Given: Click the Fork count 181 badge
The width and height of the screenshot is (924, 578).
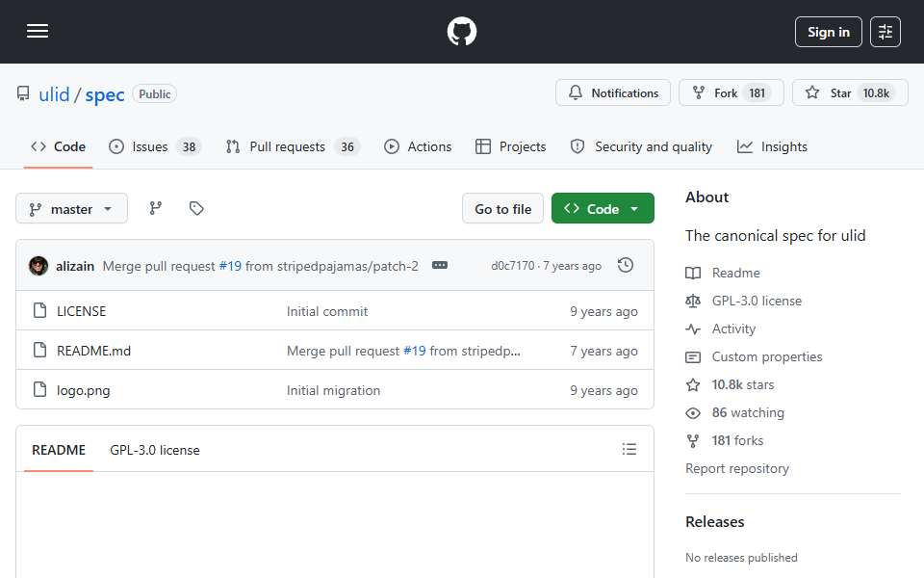Looking at the screenshot, I should (757, 93).
